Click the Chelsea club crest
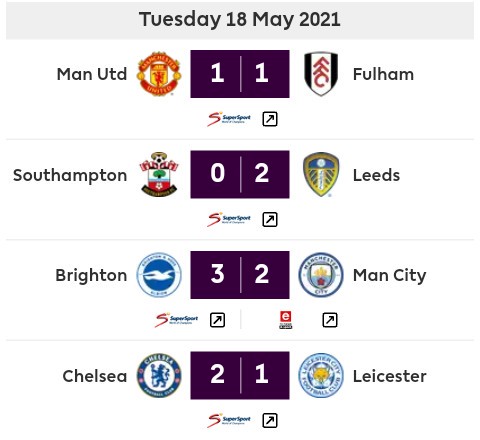480x440 pixels. 159,375
